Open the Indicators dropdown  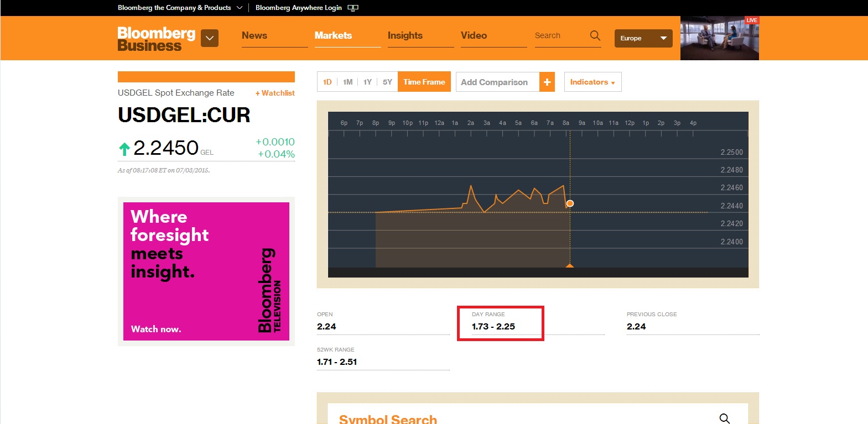(x=592, y=82)
